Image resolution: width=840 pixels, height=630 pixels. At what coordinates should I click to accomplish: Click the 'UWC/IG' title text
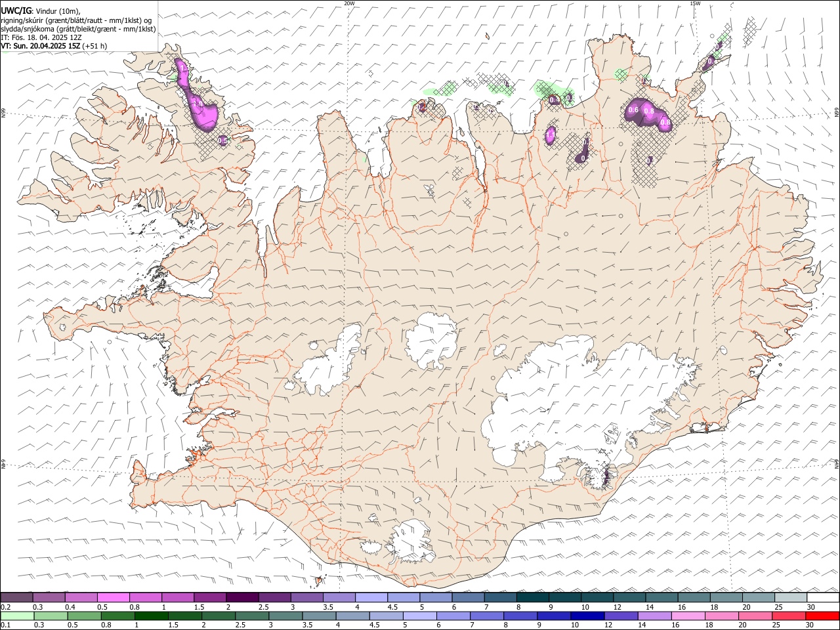16,11
